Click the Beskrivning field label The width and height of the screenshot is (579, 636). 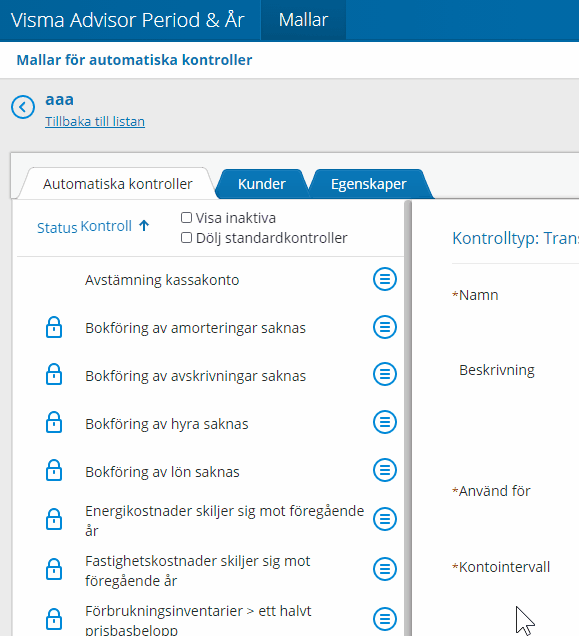497,370
